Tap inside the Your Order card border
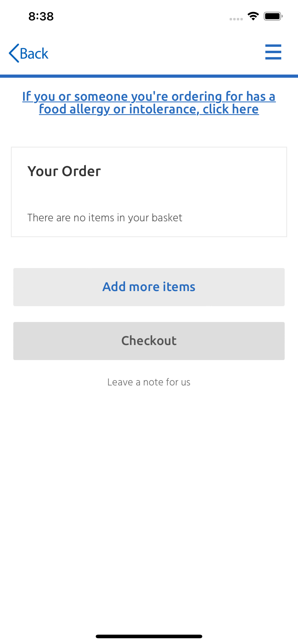 (149, 192)
